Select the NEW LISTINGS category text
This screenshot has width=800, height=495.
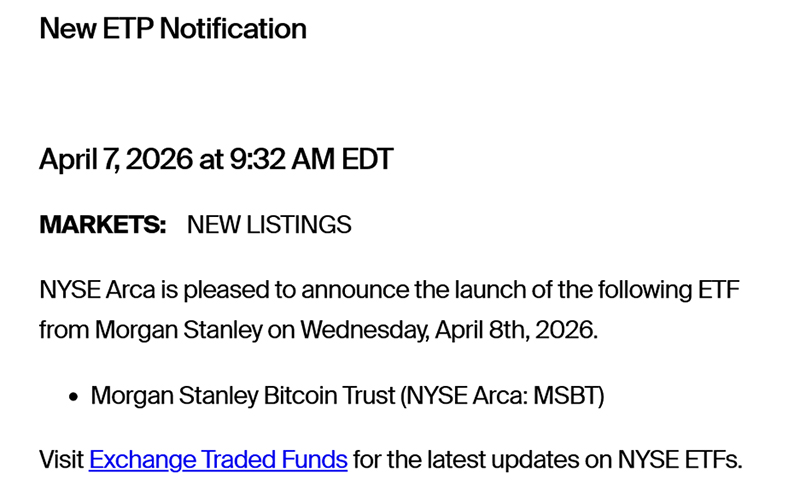(x=269, y=225)
